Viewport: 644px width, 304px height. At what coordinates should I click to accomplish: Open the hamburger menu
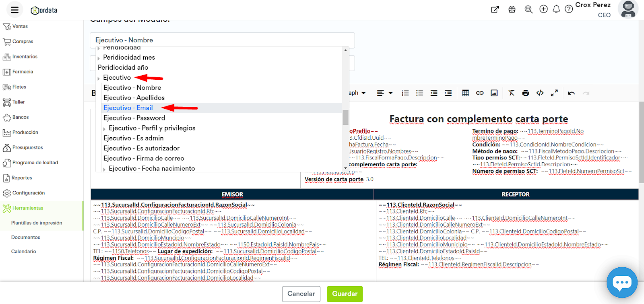[x=14, y=10]
